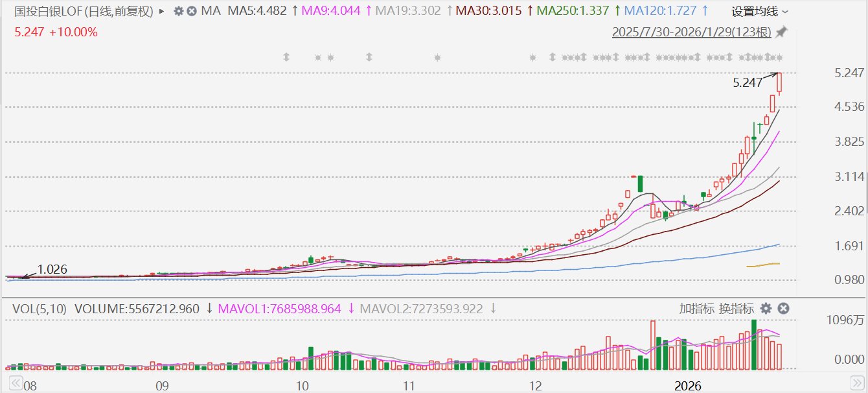Click the +10.00% change value
The image size is (868, 393).
click(73, 32)
